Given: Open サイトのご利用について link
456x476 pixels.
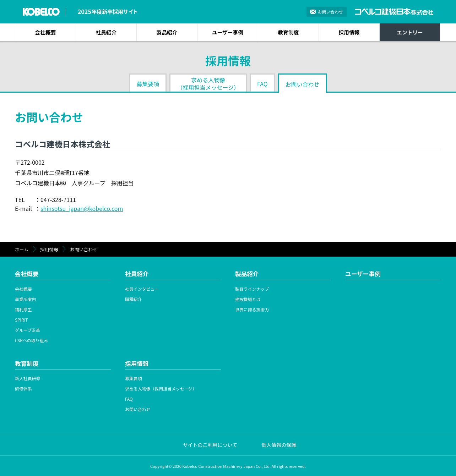Looking at the screenshot, I should (210, 445).
